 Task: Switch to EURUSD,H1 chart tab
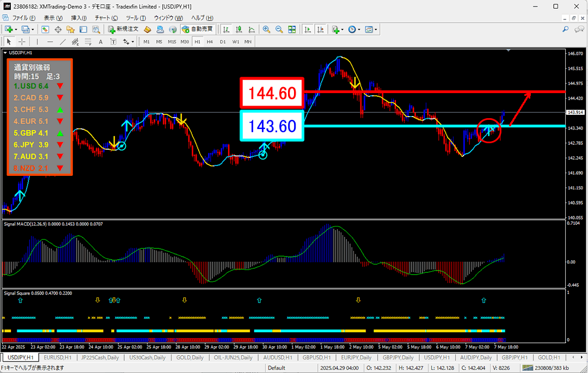pyautogui.click(x=57, y=357)
